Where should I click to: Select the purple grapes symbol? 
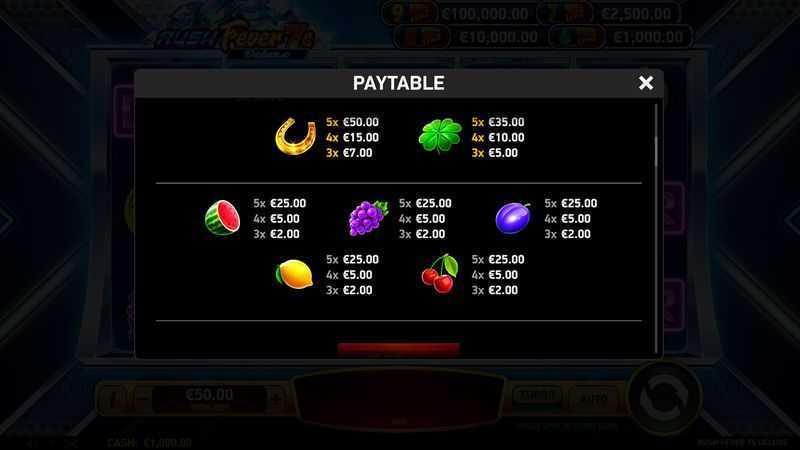[x=368, y=218]
